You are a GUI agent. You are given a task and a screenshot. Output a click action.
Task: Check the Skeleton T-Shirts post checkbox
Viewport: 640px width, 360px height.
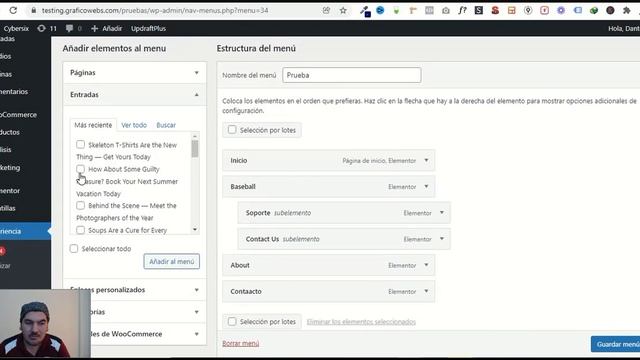tap(80, 144)
